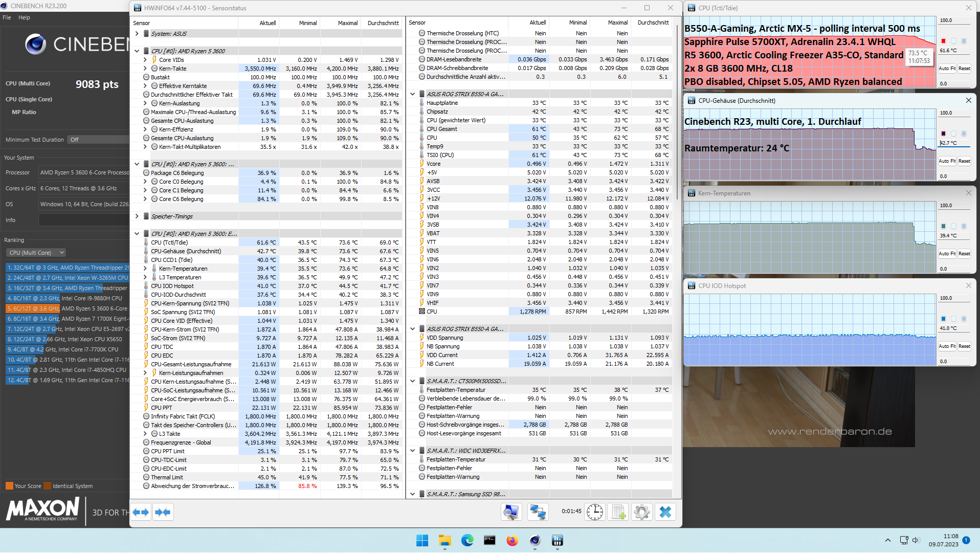The width and height of the screenshot is (980, 553).
Task: Close sensors with the blue X button
Action: (665, 512)
